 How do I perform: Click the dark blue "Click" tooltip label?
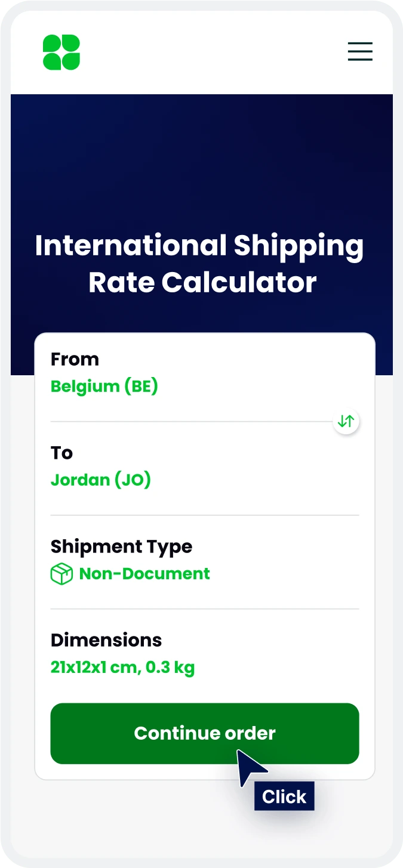click(284, 796)
